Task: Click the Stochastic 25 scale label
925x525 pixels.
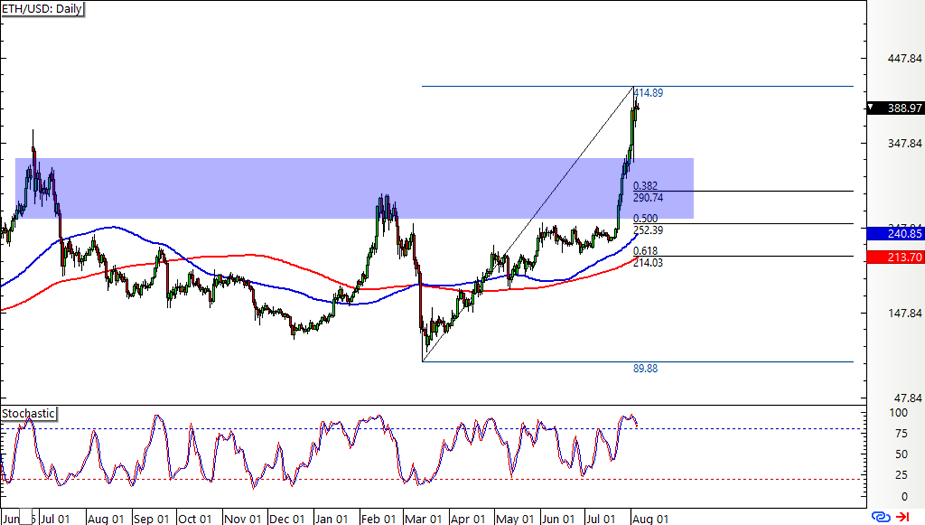Action: click(x=901, y=475)
